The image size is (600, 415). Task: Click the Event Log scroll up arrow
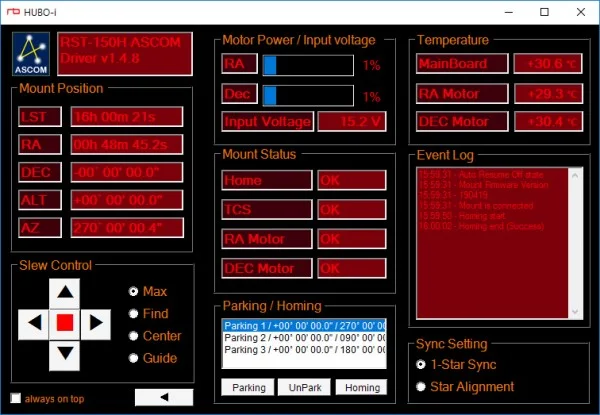click(x=575, y=175)
